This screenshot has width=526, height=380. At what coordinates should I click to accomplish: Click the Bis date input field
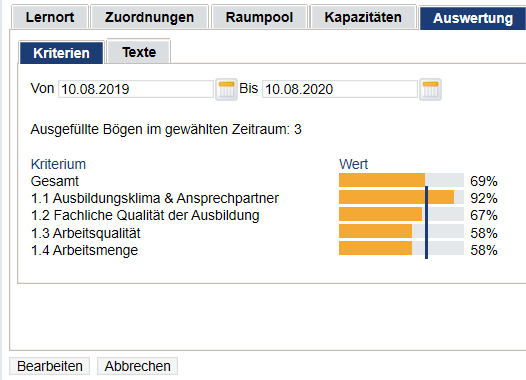tap(340, 89)
